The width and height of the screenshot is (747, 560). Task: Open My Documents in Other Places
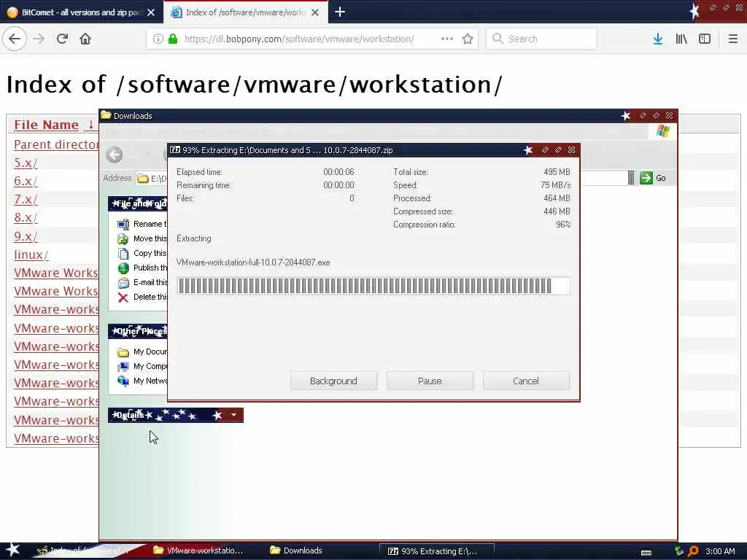(142, 352)
